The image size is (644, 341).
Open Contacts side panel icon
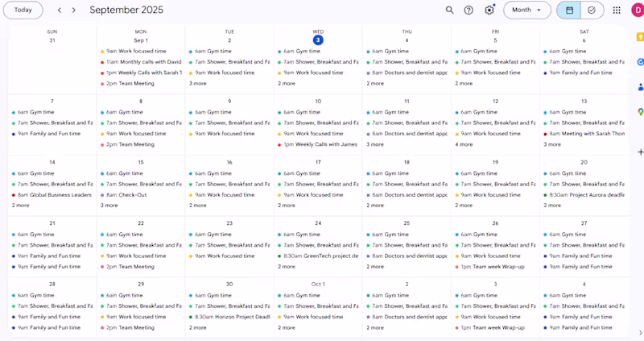point(640,87)
